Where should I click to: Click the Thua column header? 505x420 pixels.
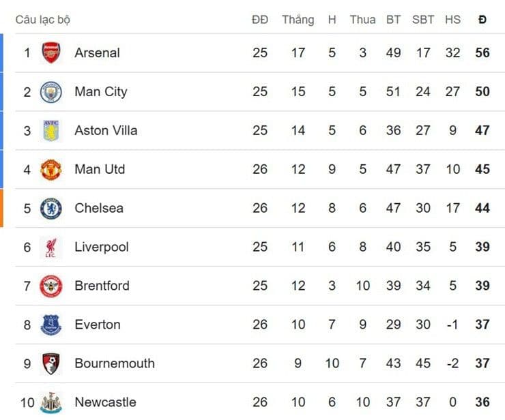(362, 20)
